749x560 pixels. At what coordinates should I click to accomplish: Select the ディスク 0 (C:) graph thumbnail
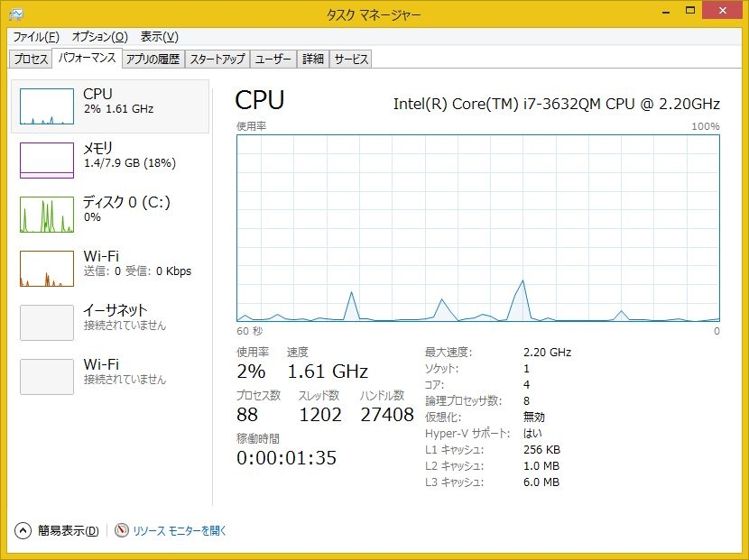click(x=47, y=215)
